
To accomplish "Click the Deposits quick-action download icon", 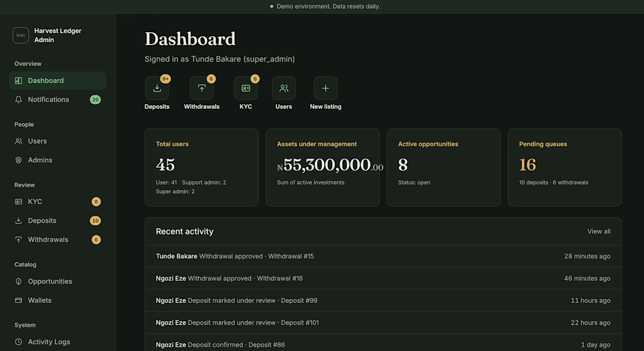I will tap(157, 88).
